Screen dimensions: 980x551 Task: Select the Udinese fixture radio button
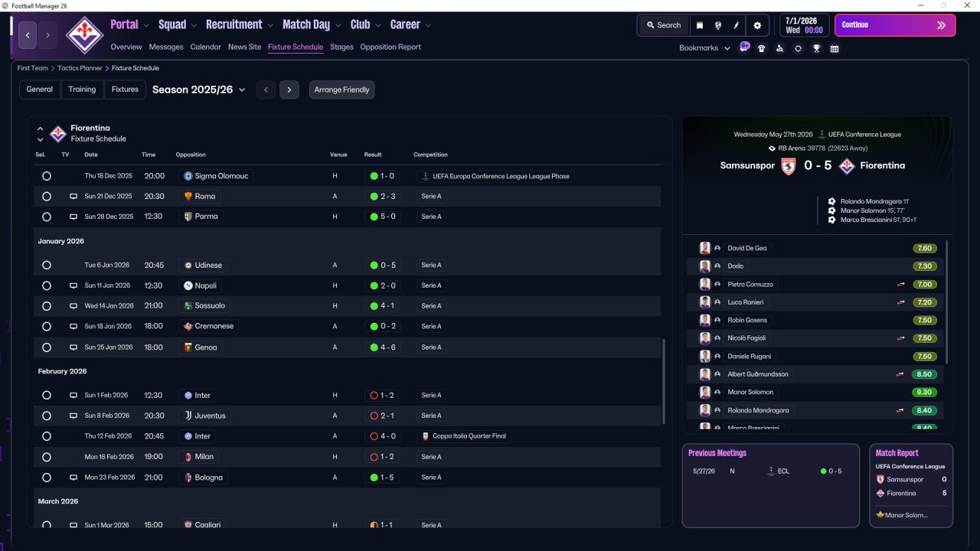point(47,266)
